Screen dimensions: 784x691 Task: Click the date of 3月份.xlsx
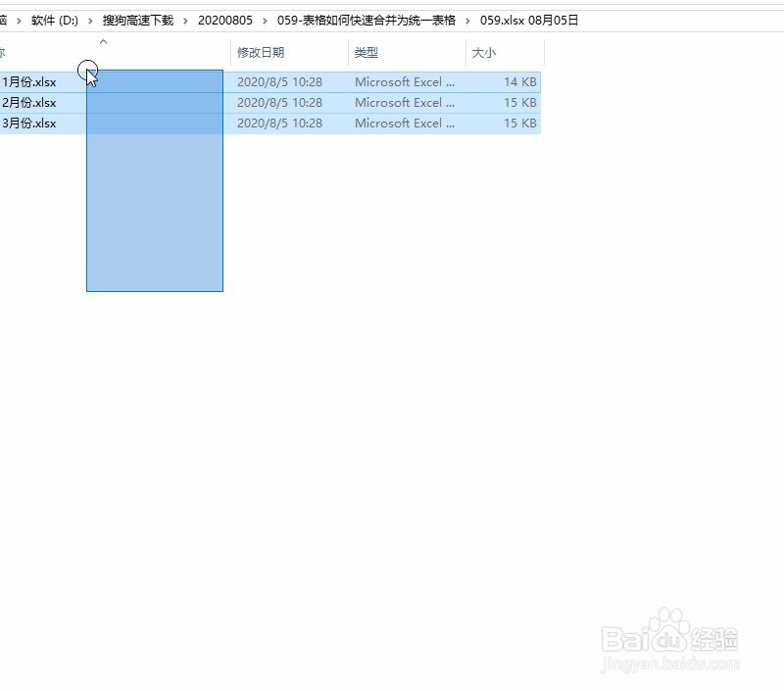(279, 123)
